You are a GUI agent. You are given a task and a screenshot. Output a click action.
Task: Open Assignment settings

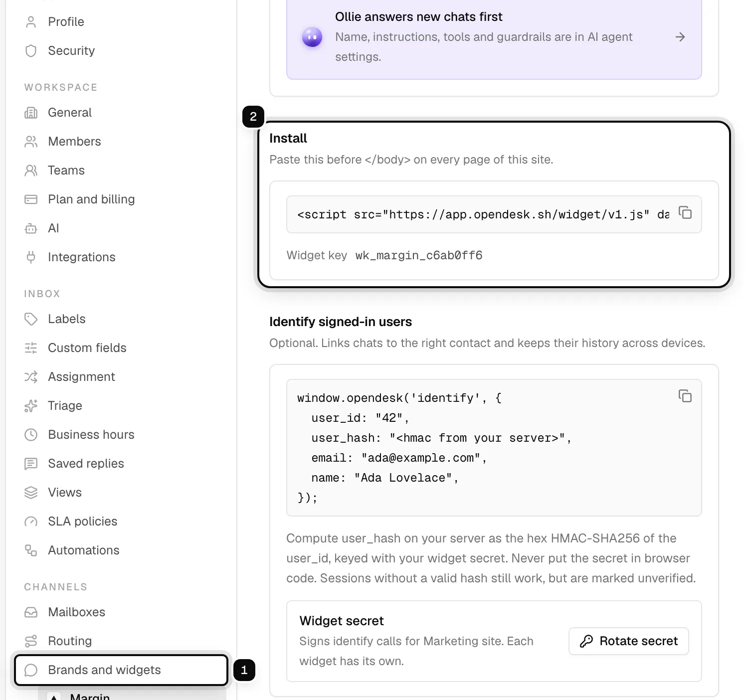pos(121,377)
